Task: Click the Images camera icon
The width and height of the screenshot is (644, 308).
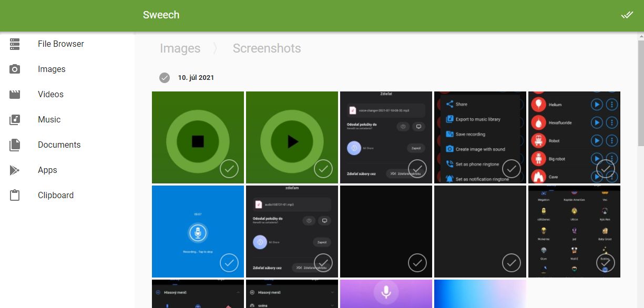Action: point(15,69)
